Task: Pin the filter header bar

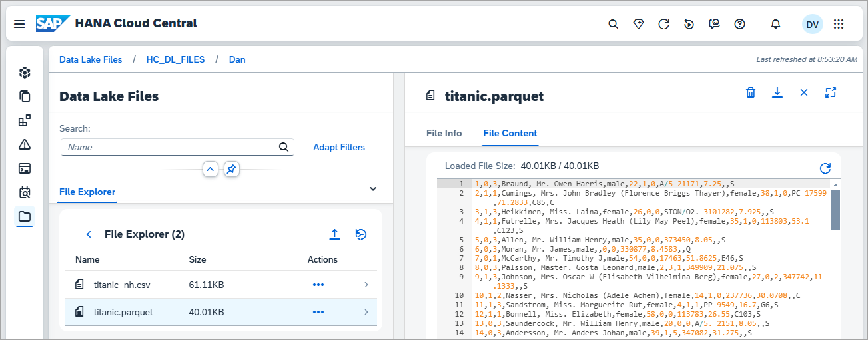Action: [x=231, y=170]
